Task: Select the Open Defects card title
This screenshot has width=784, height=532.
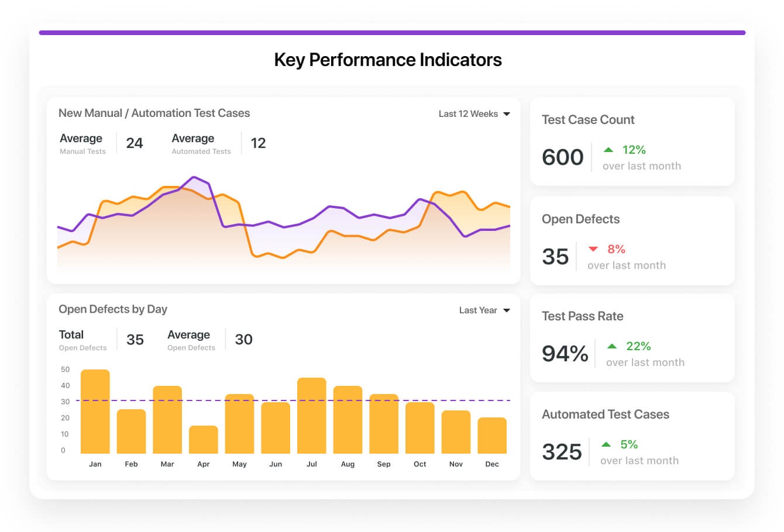Action: (x=580, y=219)
